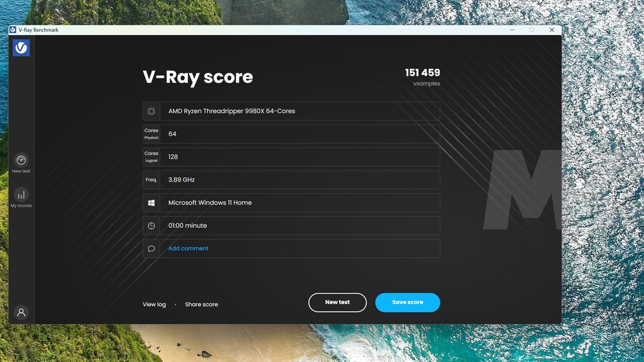Screen dimensions: 644x362
Task: Click the V-Ray Benchmark title bar icon
Action: pos(13,30)
